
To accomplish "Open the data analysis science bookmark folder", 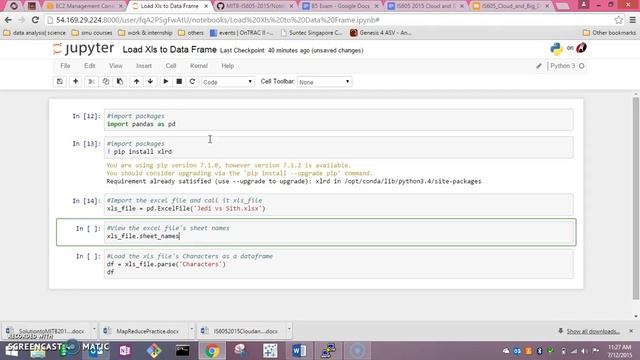I will (35, 33).
